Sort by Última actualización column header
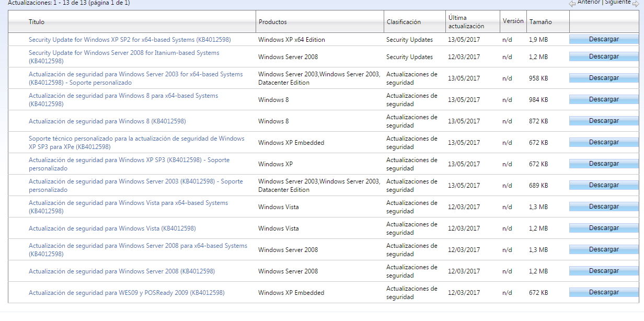The height and width of the screenshot is (321, 644). (466, 22)
